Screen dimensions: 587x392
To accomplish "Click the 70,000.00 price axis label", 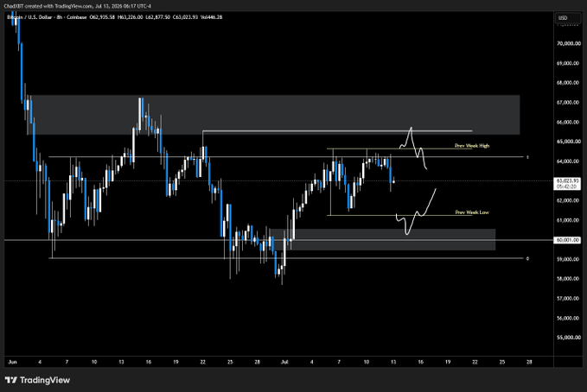I will tap(568, 43).
